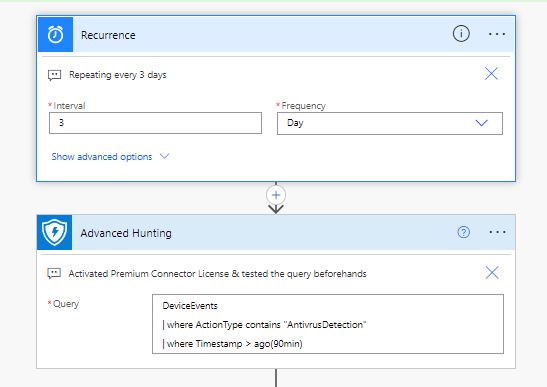Click inside the Query text box
This screenshot has height=387, width=547.
coord(328,324)
